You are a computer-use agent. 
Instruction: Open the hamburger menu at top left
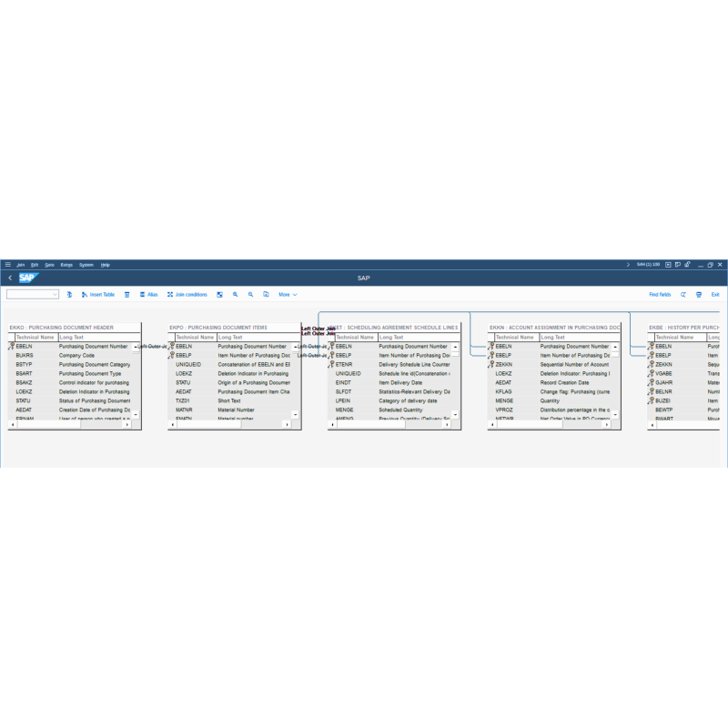pos(10,265)
